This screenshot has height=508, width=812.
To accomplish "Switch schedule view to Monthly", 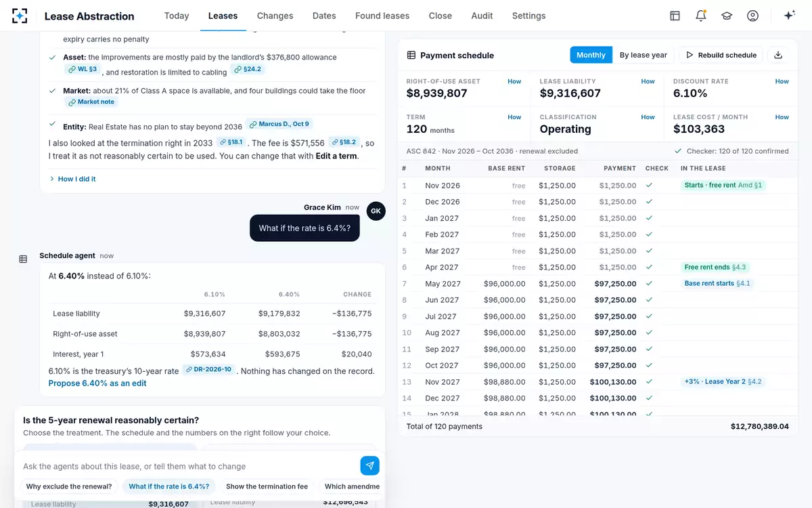I will pyautogui.click(x=591, y=55).
